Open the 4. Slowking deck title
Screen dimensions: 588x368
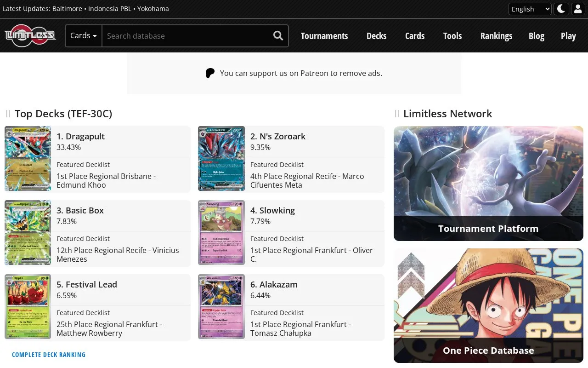tap(272, 210)
